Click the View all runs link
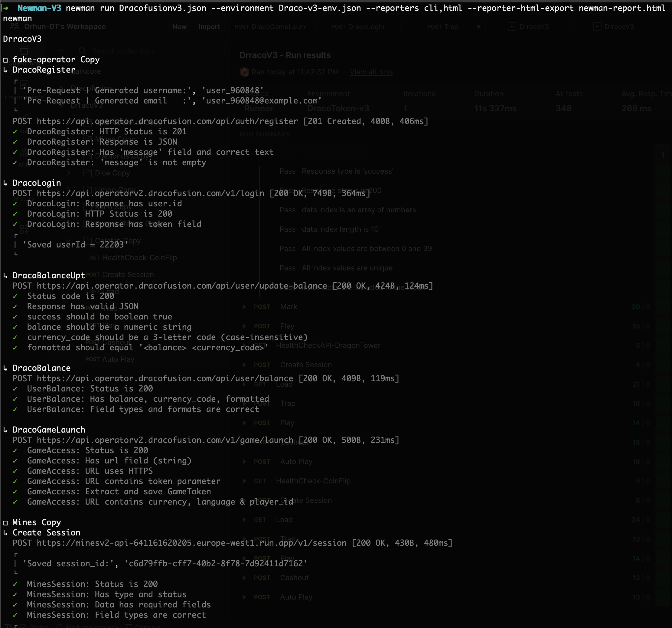Image resolution: width=672 pixels, height=628 pixels. coord(371,72)
